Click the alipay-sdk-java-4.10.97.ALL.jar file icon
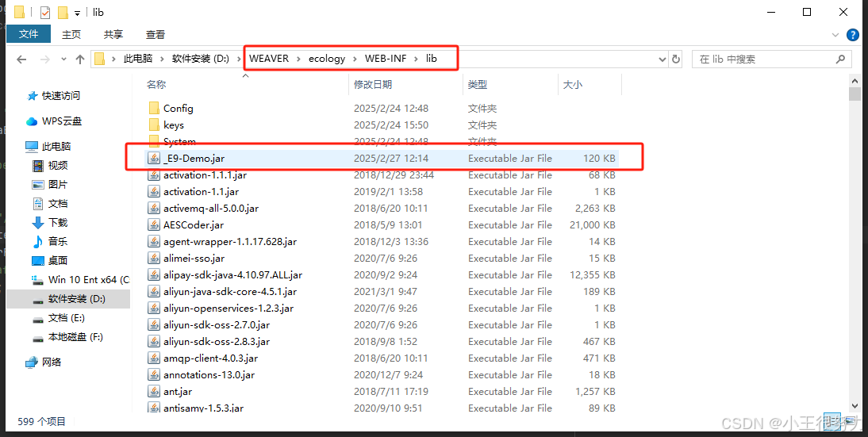 154,274
